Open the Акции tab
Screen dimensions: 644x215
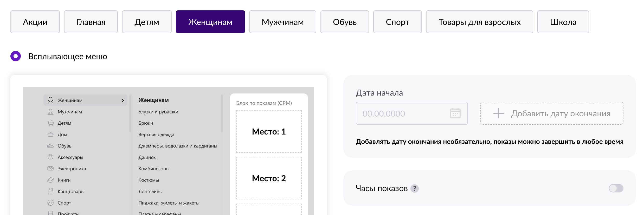tap(35, 22)
